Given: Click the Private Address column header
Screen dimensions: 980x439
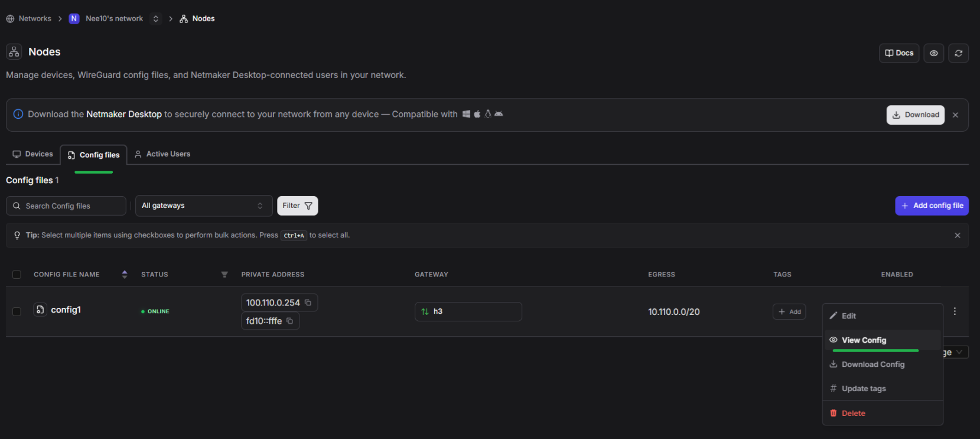Looking at the screenshot, I should click(x=273, y=275).
